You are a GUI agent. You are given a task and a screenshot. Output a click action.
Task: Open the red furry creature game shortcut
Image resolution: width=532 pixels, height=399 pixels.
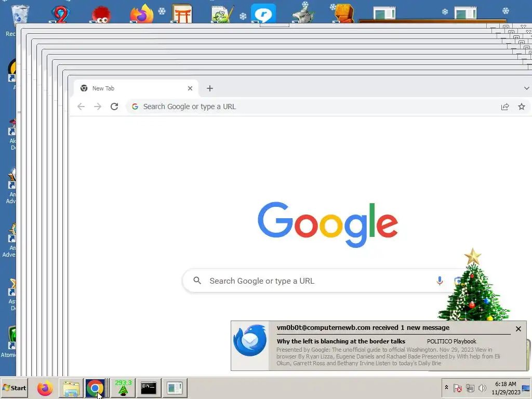pyautogui.click(x=100, y=14)
